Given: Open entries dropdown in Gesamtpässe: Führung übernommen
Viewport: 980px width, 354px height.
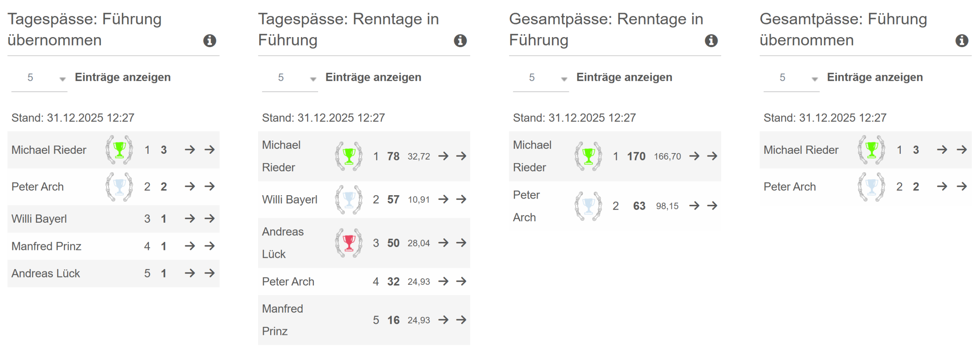Looking at the screenshot, I should click(x=791, y=78).
